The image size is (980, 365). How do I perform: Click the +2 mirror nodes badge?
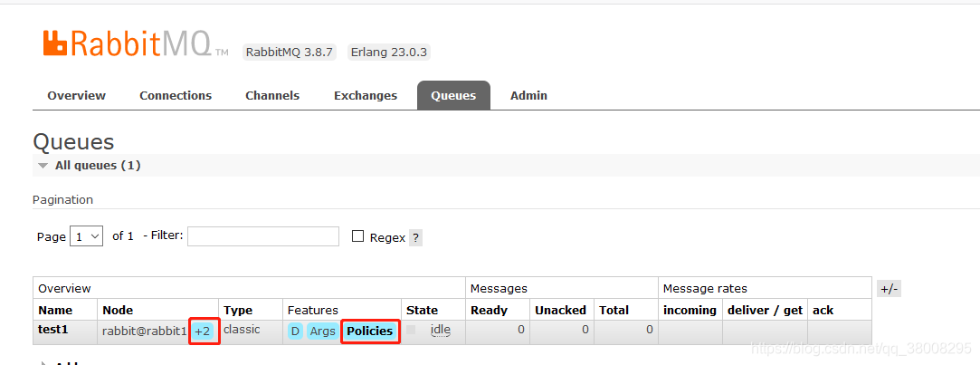(203, 331)
